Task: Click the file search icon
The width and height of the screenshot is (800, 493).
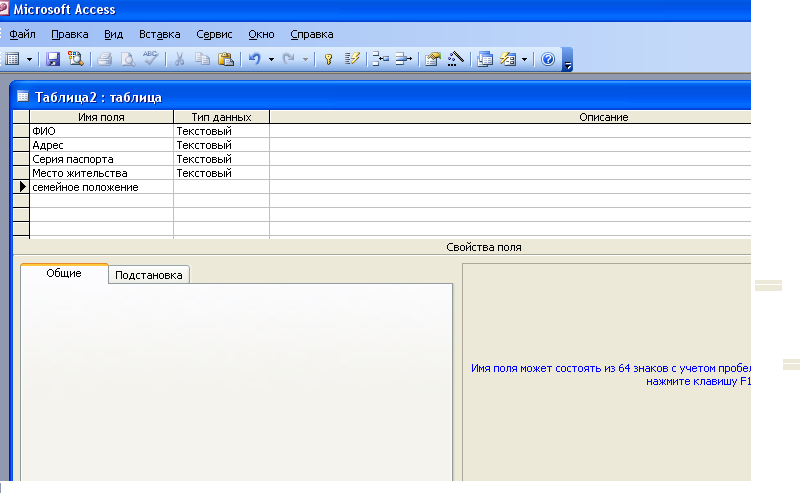Action: pos(76,59)
